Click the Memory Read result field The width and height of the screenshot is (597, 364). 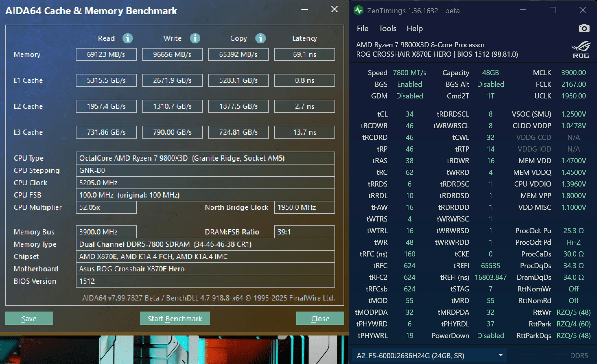pyautogui.click(x=106, y=54)
